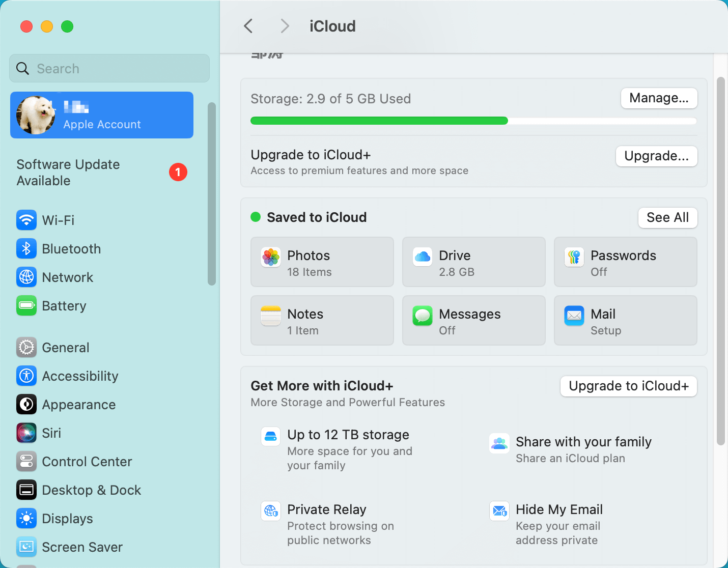Select the Apple Account profile banner
The image size is (728, 568).
click(x=101, y=115)
